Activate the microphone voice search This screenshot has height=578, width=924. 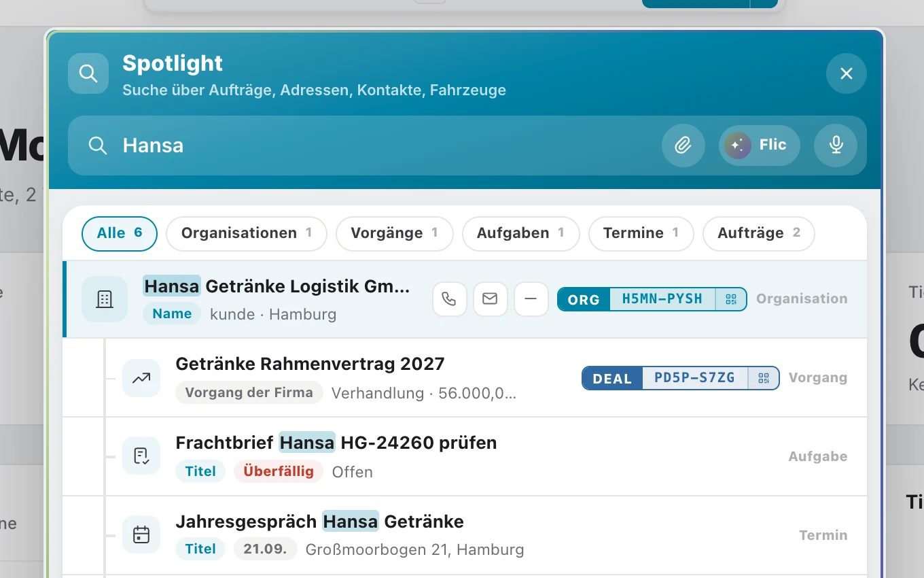click(x=836, y=145)
